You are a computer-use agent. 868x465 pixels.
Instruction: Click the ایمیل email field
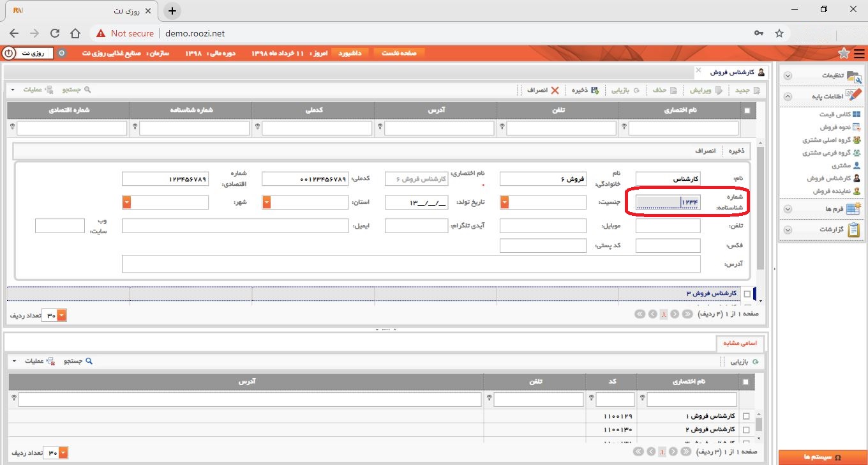pyautogui.click(x=235, y=226)
